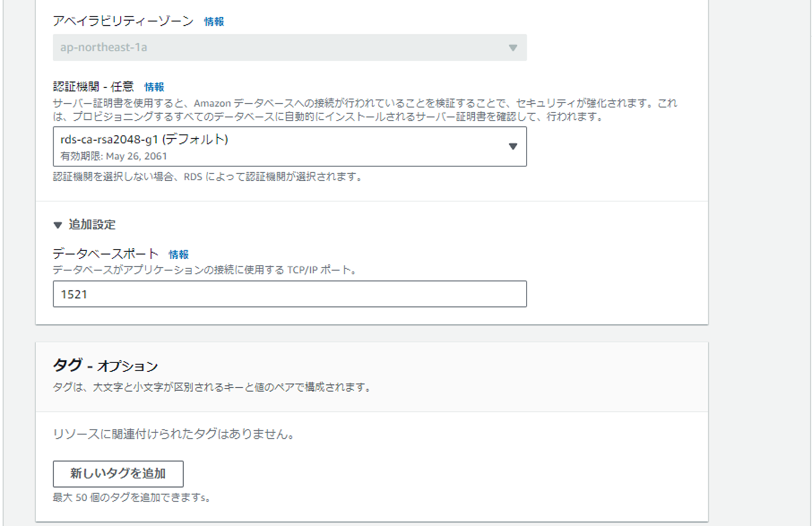Click the 新しいタグを追加 button

pos(118,474)
